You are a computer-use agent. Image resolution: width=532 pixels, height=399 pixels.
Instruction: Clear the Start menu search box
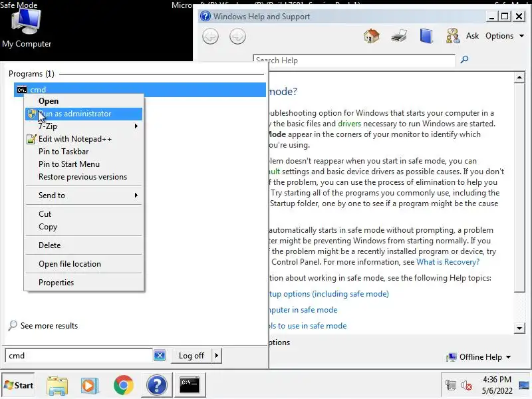(x=160, y=356)
